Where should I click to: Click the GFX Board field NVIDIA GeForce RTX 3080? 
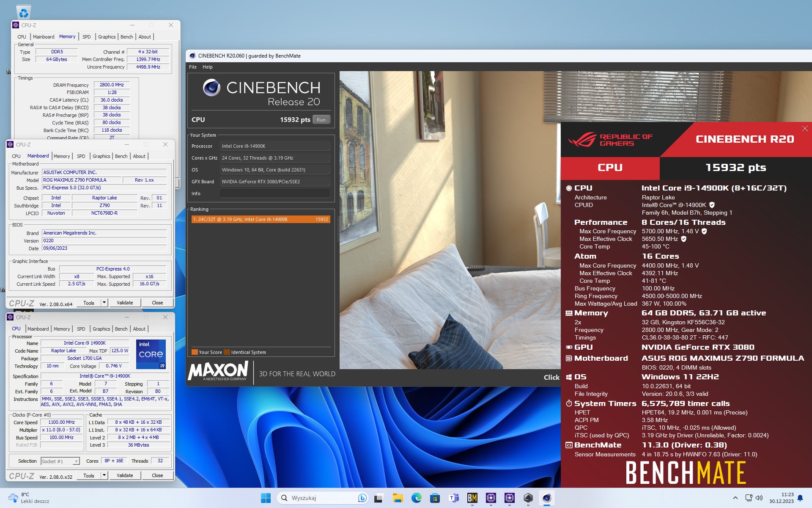(275, 182)
